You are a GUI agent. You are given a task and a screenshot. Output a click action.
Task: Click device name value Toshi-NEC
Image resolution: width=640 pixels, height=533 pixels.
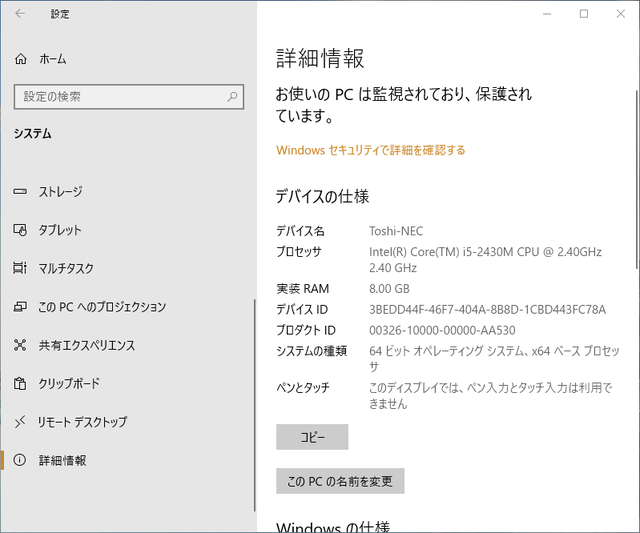pyautogui.click(x=396, y=231)
